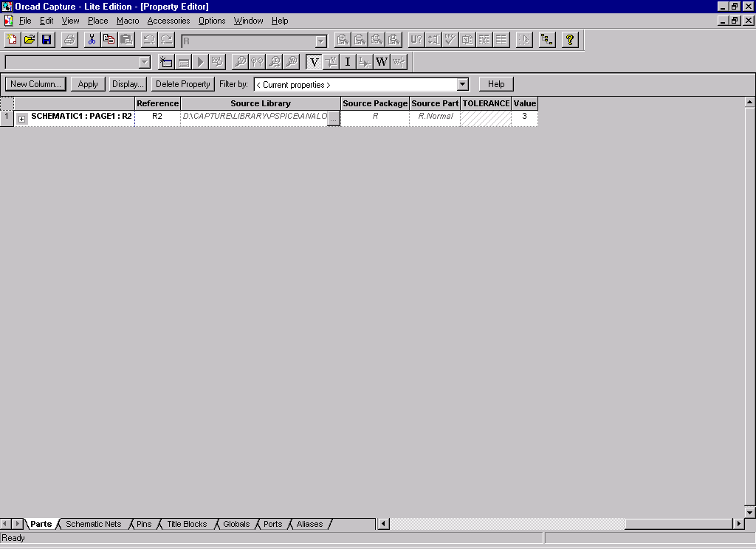Expand the SCHEMATIC1 : PAGE1 : R2 row

(21, 119)
